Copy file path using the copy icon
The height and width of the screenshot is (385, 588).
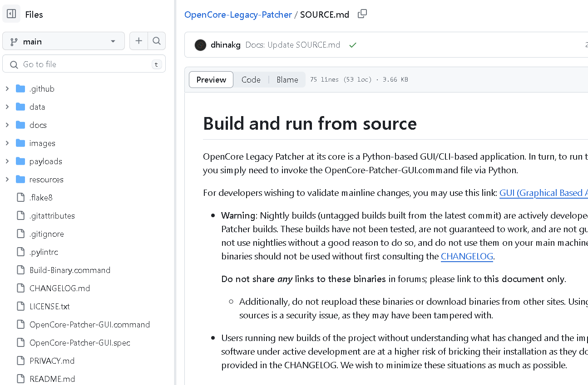click(362, 14)
